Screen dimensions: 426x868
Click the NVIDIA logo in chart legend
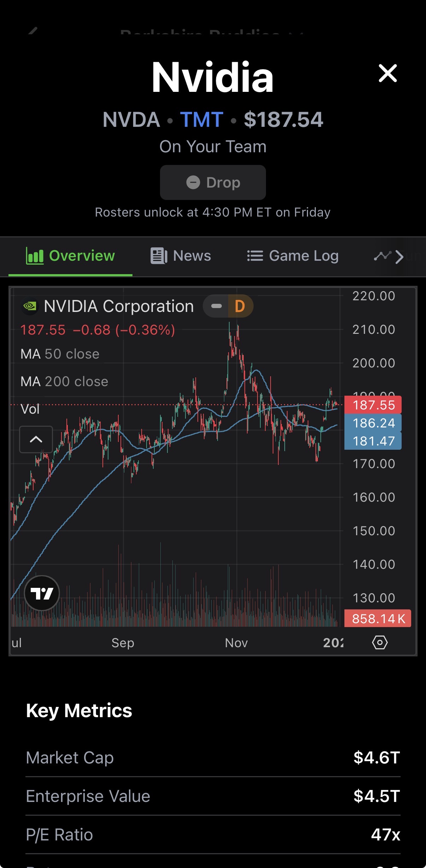click(30, 306)
